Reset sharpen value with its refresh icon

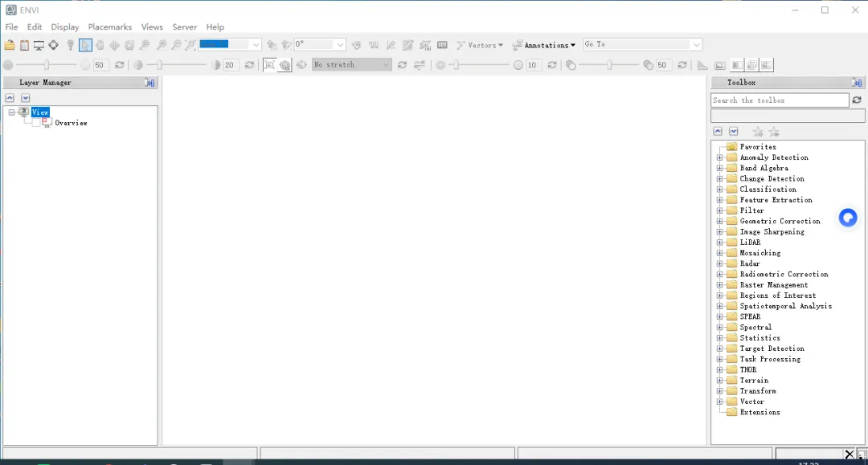(552, 65)
